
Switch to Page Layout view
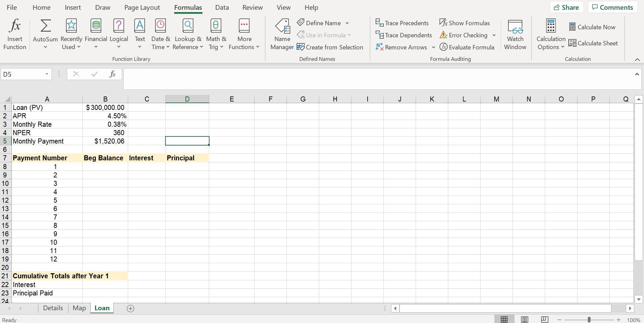pyautogui.click(x=524, y=319)
